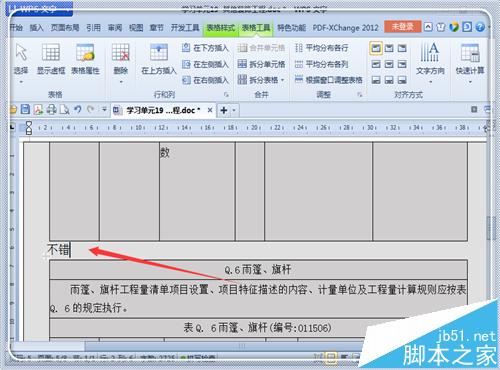
Task: Select the bottom-center cell alignment icon
Action: tap(389, 80)
